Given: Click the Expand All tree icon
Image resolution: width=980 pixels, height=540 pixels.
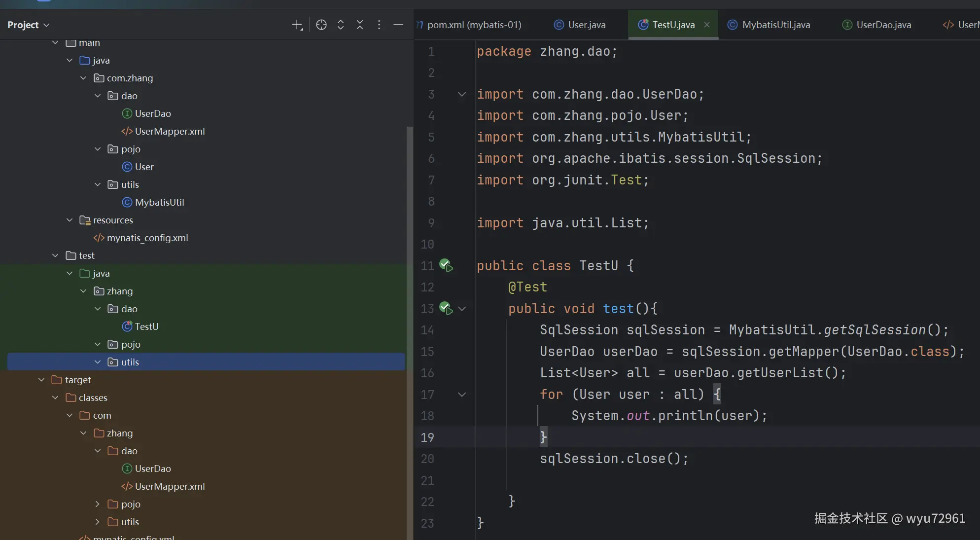Looking at the screenshot, I should tap(341, 25).
